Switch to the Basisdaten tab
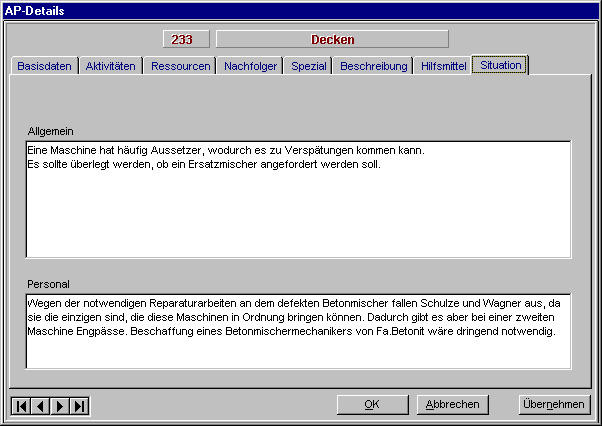Screen dimensions: 602x426 [x=44, y=66]
